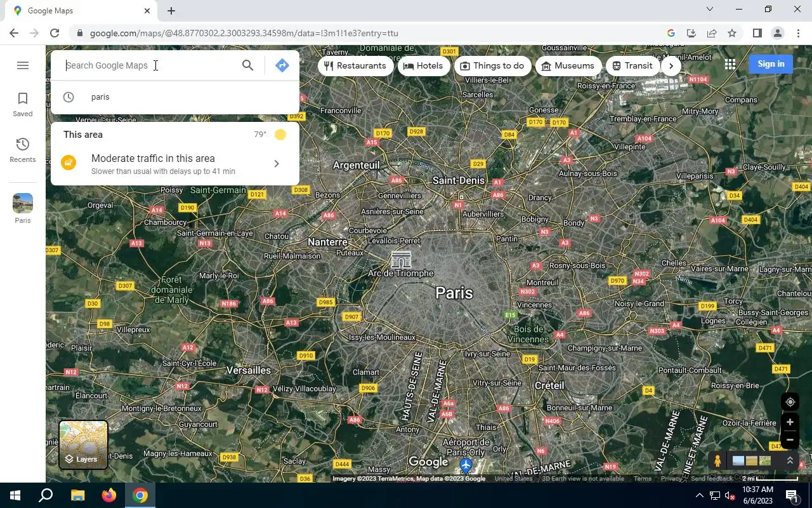812x508 pixels.
Task: Open Saved places in sidebar
Action: [x=23, y=105]
